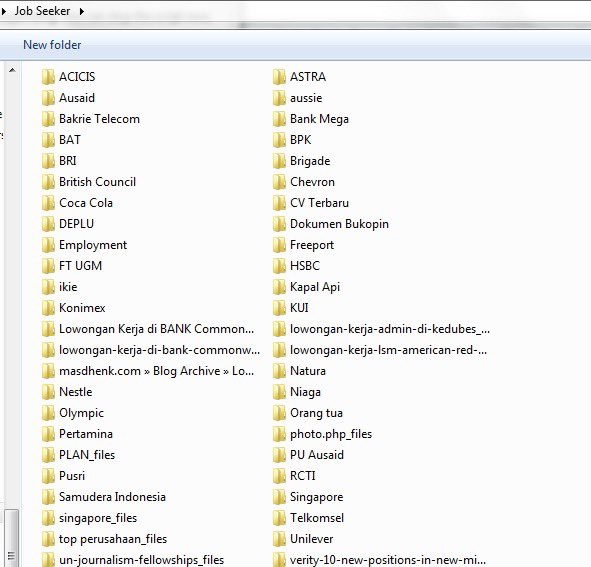The height and width of the screenshot is (567, 591).
Task: Click the PU Ausaid folder name
Action: [x=317, y=455]
